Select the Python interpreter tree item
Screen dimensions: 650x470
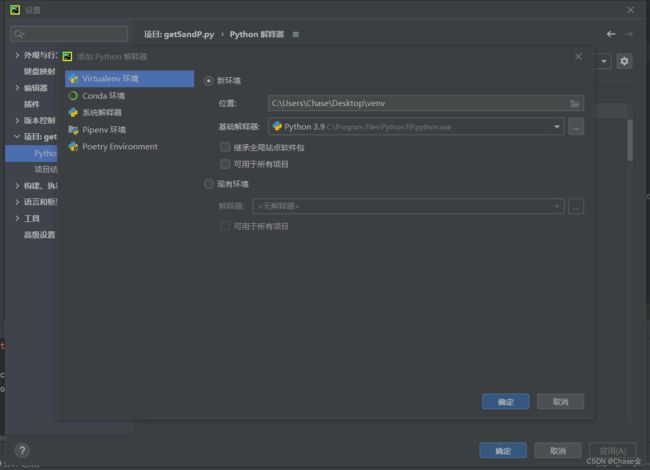pos(32,153)
